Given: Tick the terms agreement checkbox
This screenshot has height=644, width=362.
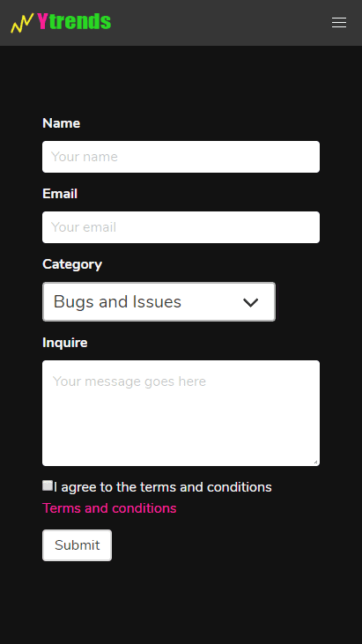Looking at the screenshot, I should (48, 485).
